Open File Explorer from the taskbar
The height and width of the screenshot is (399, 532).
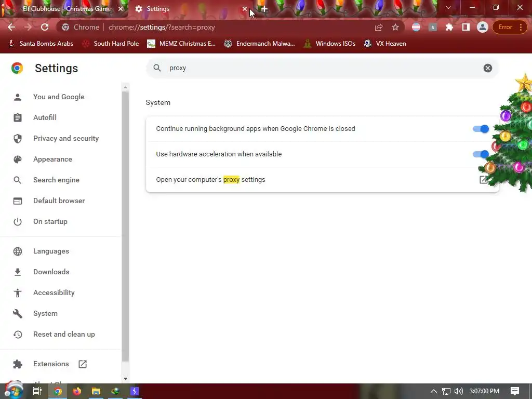coord(96,391)
